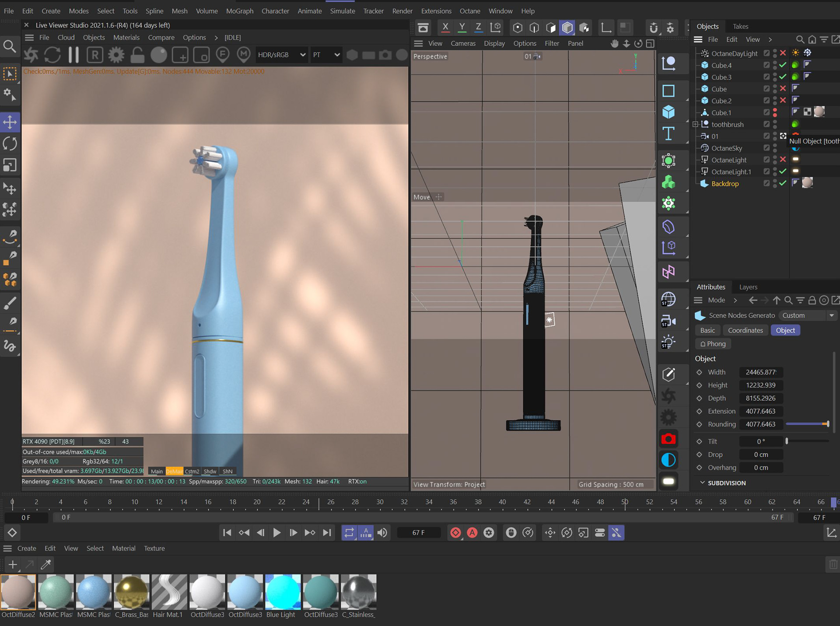
Task: Toggle Backdrop layer enable checkmark
Action: coord(783,183)
